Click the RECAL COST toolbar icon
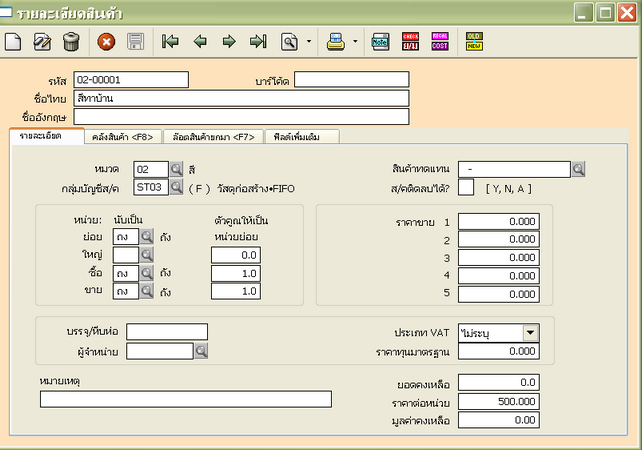Screen dimensions: 642x450 coord(440,42)
